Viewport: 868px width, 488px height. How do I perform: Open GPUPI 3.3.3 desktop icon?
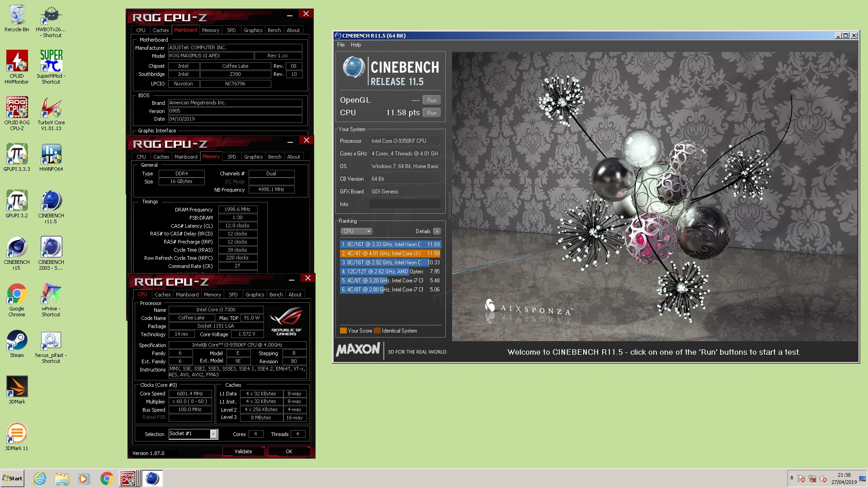click(x=17, y=157)
